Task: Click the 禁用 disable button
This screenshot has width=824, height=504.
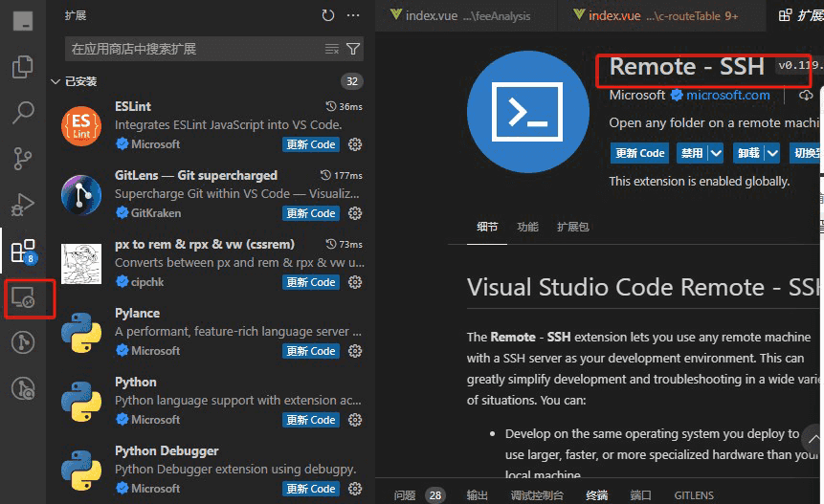Action: tap(692, 153)
